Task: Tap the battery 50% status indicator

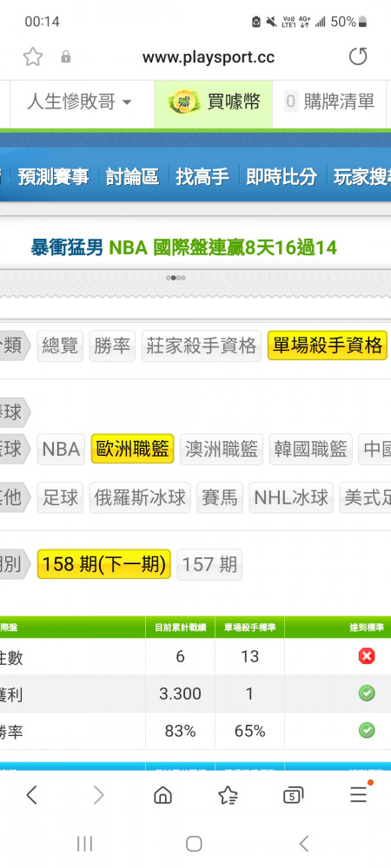Action: 349,22
